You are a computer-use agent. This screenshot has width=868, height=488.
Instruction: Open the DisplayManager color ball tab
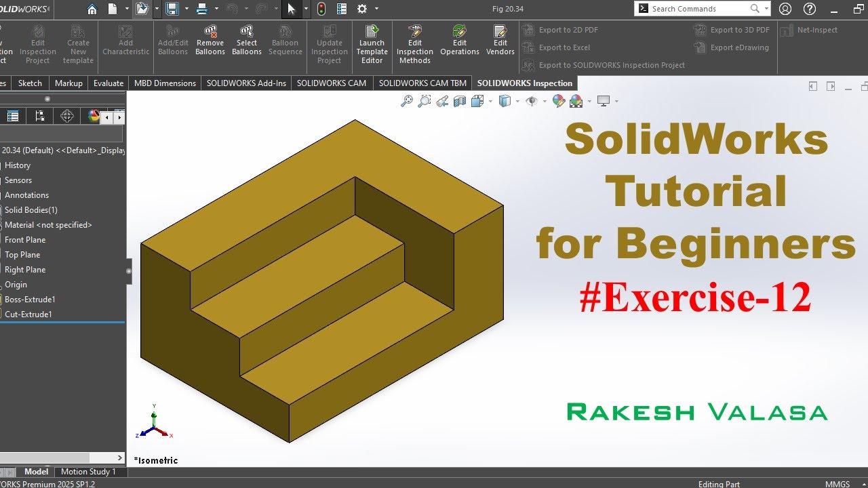point(92,116)
